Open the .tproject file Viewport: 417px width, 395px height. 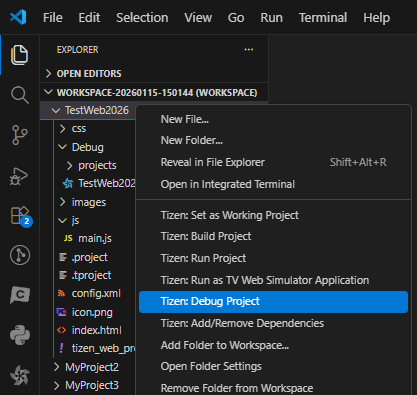91,275
